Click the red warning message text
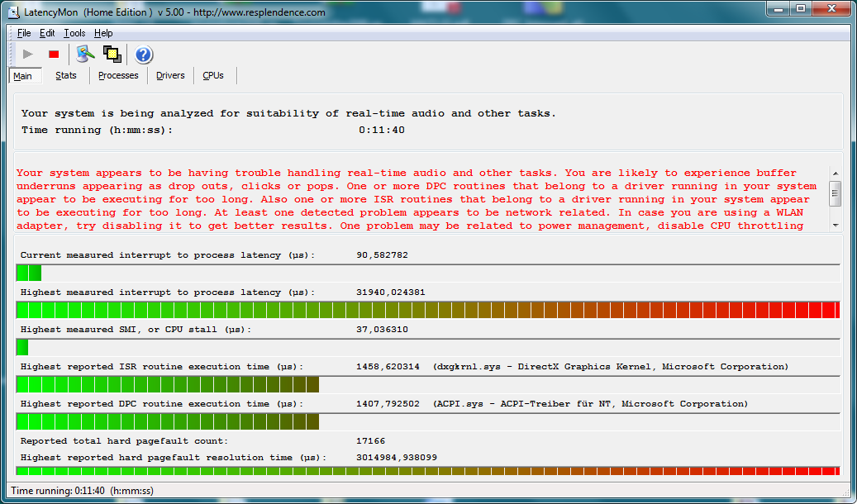Image resolution: width=857 pixels, height=504 pixels. pos(417,199)
